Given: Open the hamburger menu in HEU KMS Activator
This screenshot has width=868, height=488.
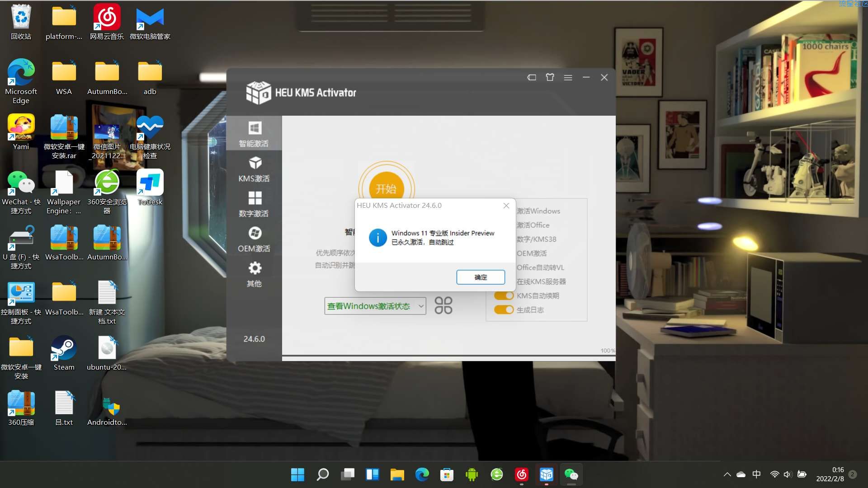Looking at the screenshot, I should [x=568, y=78].
